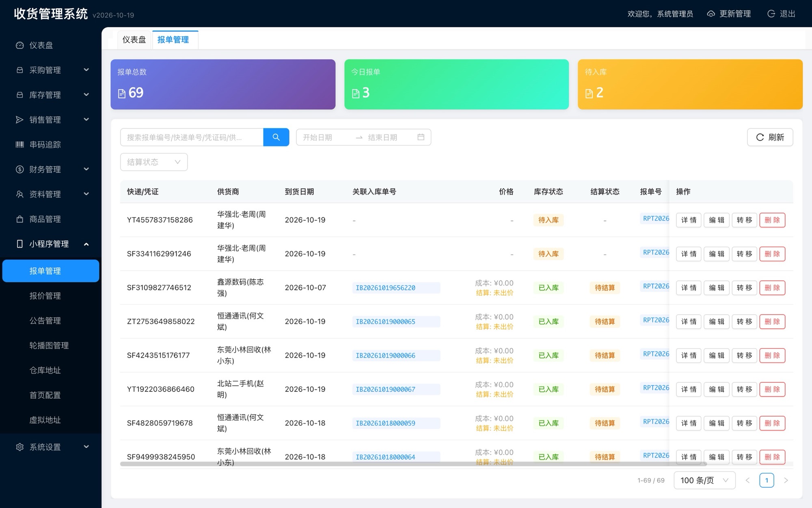Screen dimensions: 812x508
Task: Click the 小程序管理 phone icon
Action: point(19,243)
